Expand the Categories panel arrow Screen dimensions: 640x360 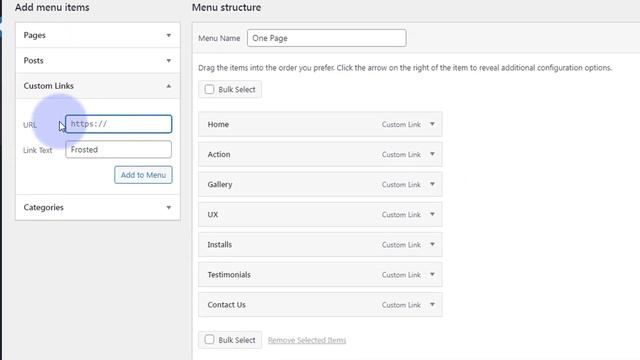169,207
